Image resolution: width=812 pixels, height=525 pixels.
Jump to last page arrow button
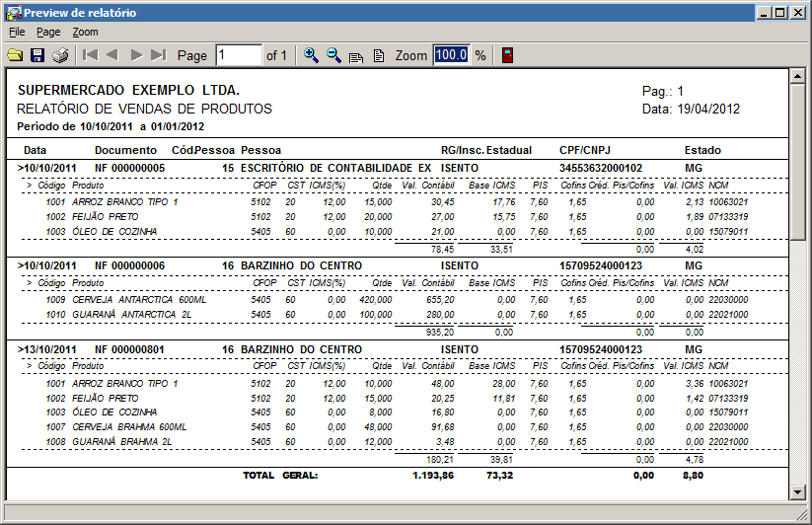pyautogui.click(x=159, y=55)
